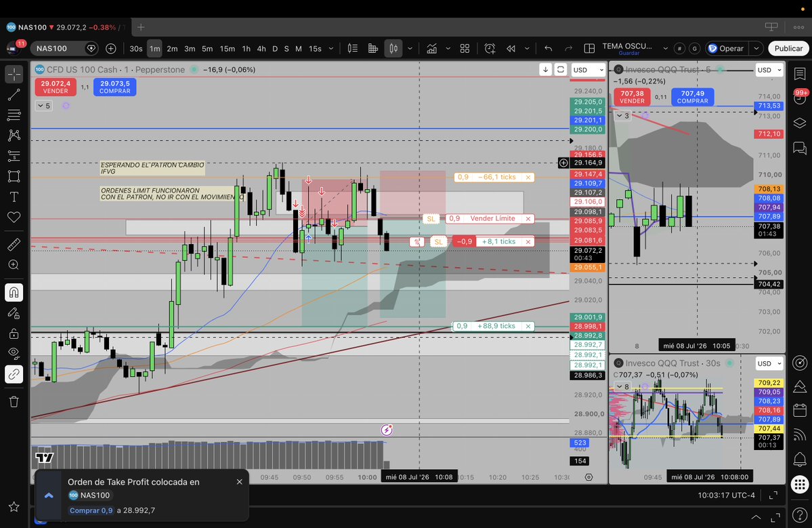Click COMPRAR 707,49 on QQQ chart
The height and width of the screenshot is (528, 812).
(x=692, y=97)
